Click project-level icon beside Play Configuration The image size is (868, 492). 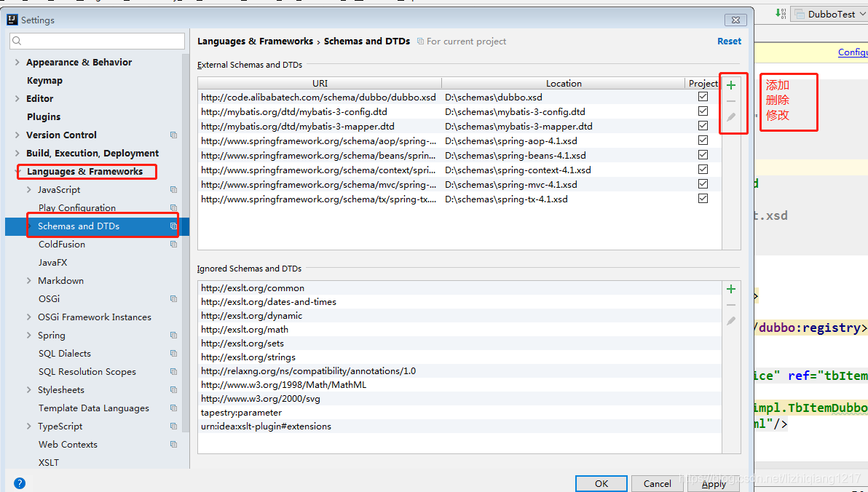(x=173, y=208)
